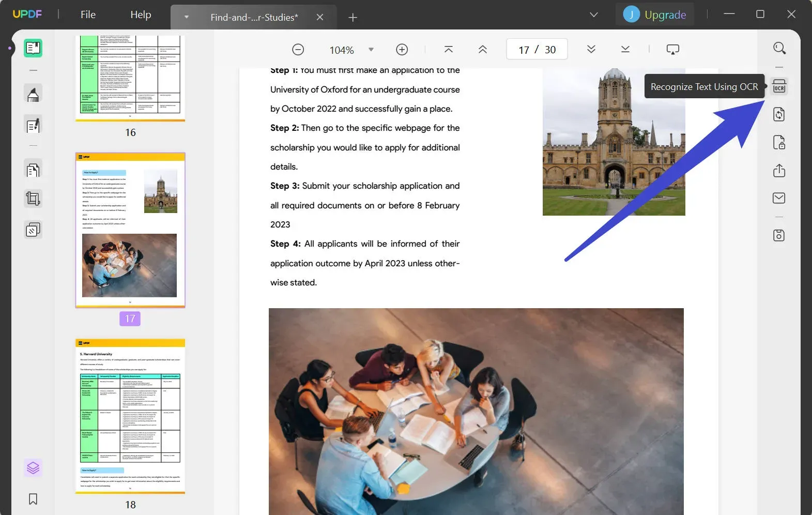Open the Protect PDF lock icon
Screen dimensions: 812x515
coord(779,142)
